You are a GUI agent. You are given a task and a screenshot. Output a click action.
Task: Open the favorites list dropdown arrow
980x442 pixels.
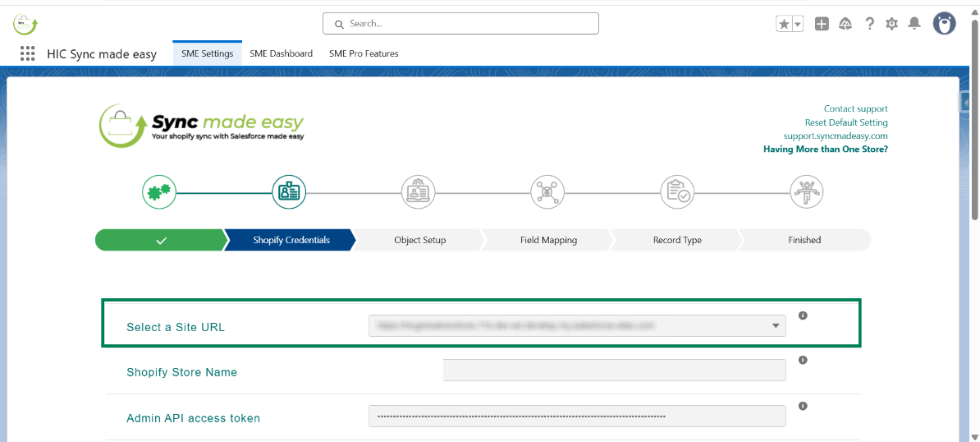pos(798,24)
